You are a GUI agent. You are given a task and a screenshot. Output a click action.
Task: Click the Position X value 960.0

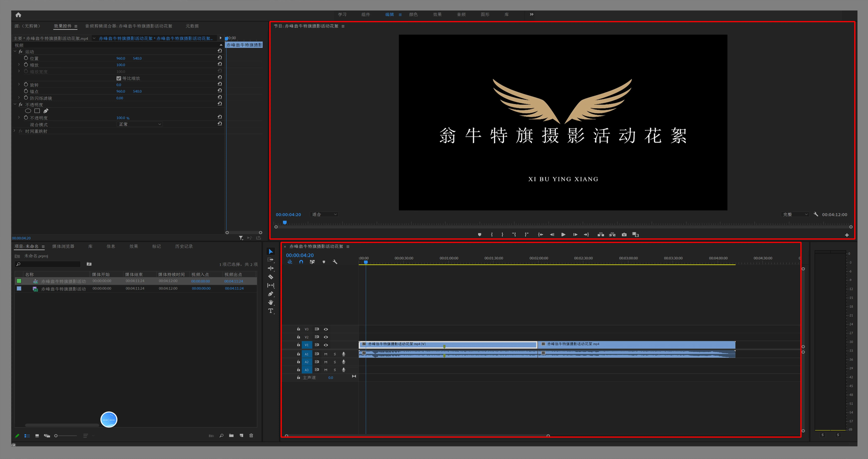(121, 58)
